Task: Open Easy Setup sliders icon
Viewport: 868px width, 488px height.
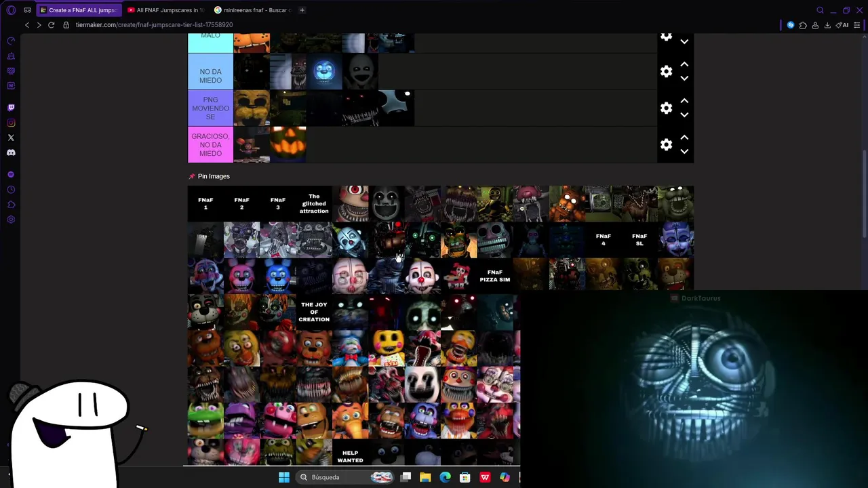Action: 857,25
